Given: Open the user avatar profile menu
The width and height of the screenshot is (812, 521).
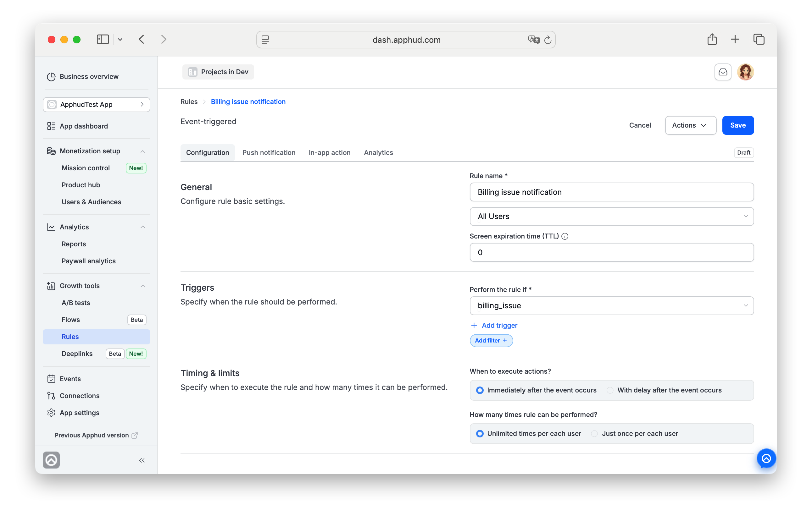Looking at the screenshot, I should coord(745,72).
